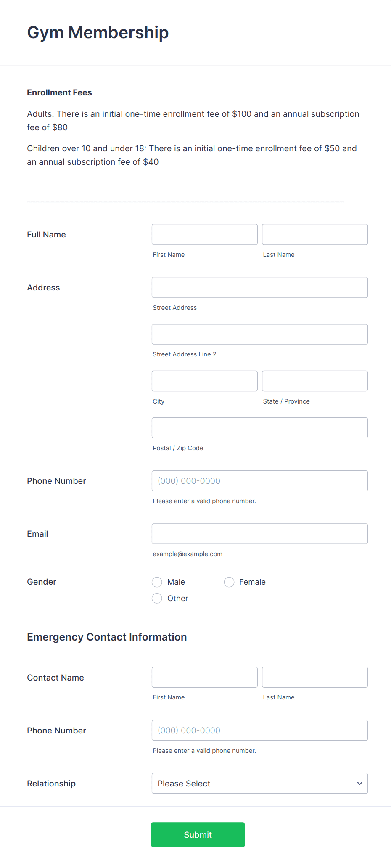391x868 pixels.
Task: Choose Other as the gender
Action: click(157, 598)
